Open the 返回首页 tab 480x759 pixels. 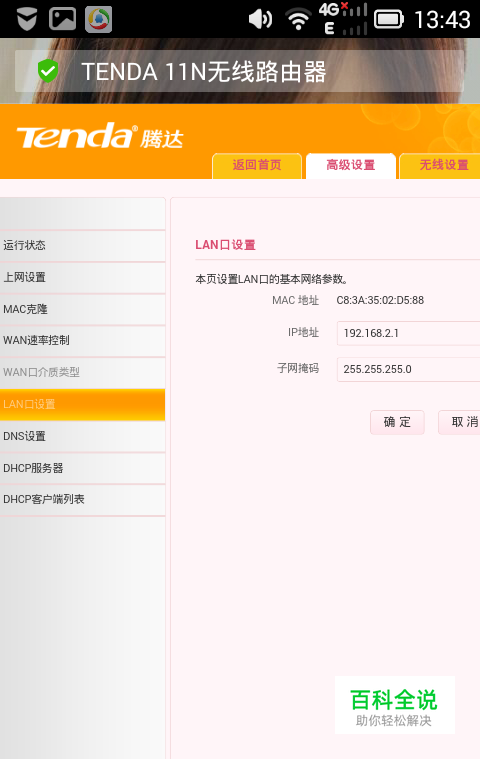point(257,166)
